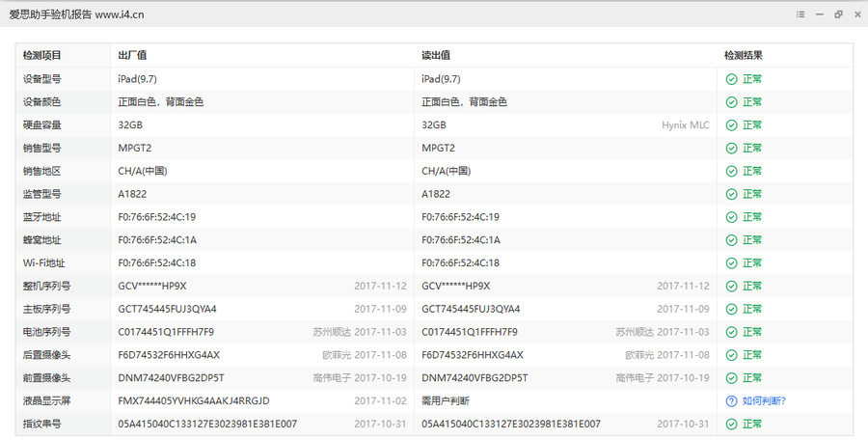
Task: Click the 硬盘容量 row label
Action: point(42,125)
